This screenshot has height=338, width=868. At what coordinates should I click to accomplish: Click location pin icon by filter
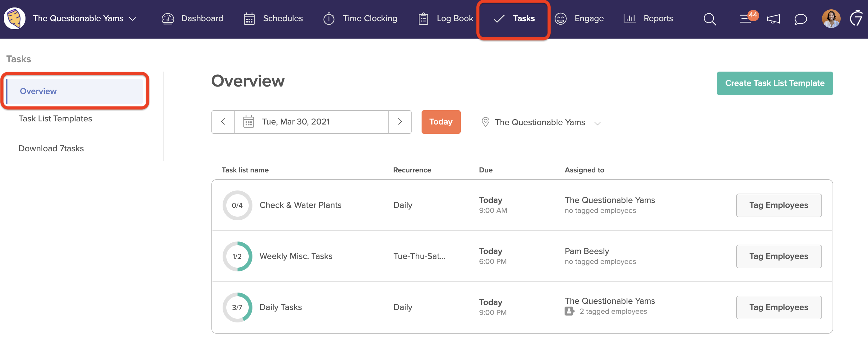tap(485, 122)
